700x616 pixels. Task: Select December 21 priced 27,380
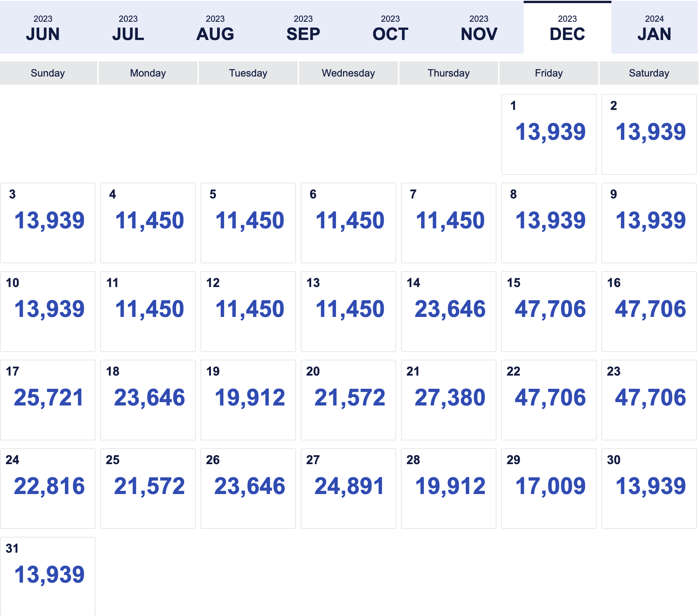[449, 400]
